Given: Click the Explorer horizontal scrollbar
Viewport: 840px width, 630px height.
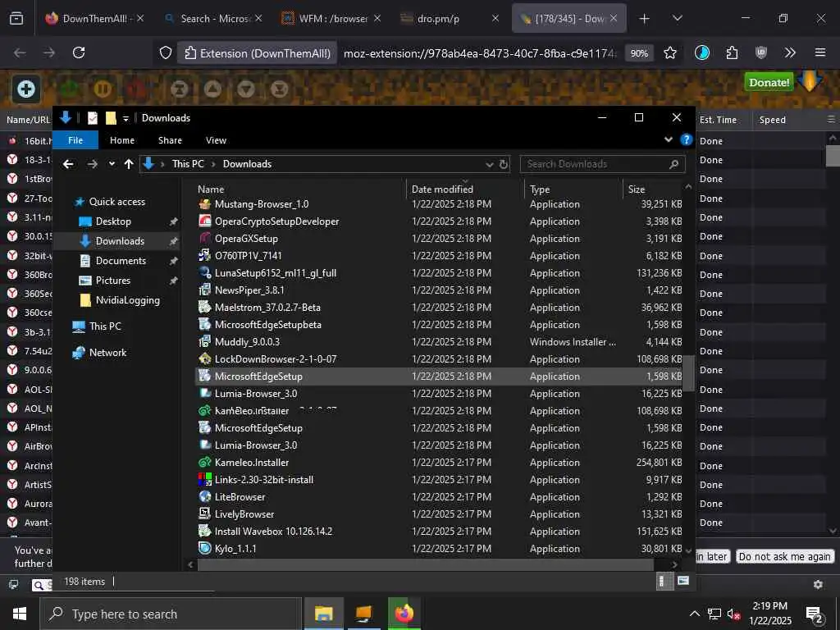Looking at the screenshot, I should coord(426,564).
